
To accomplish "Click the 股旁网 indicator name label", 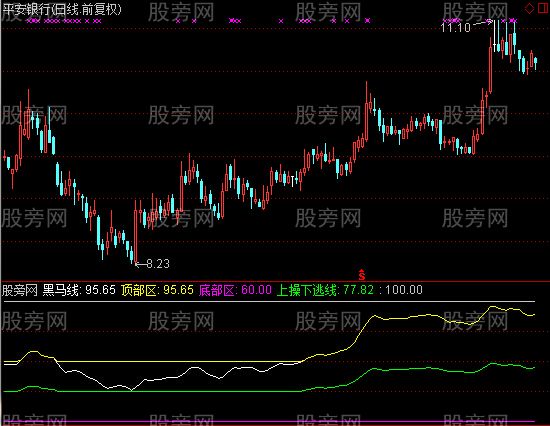I will (x=20, y=290).
